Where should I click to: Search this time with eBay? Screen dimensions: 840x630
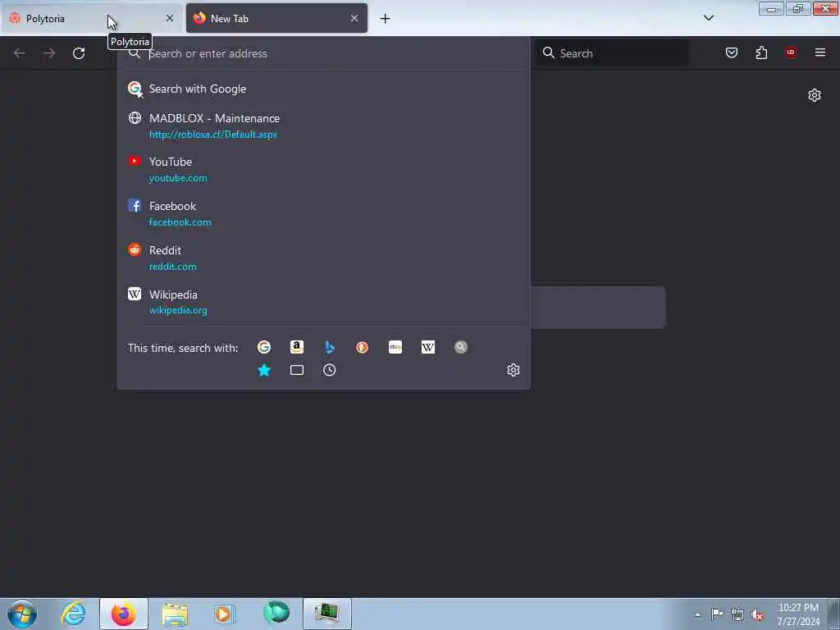(x=395, y=347)
